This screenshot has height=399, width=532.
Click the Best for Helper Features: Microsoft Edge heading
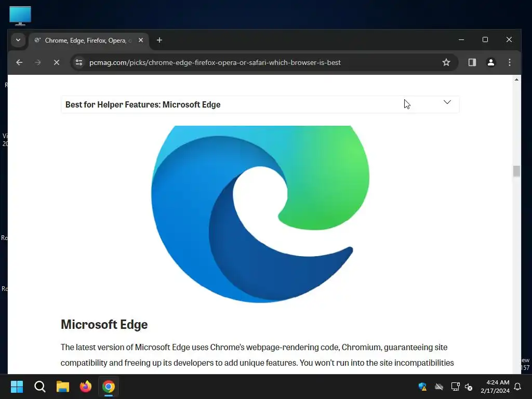point(143,104)
